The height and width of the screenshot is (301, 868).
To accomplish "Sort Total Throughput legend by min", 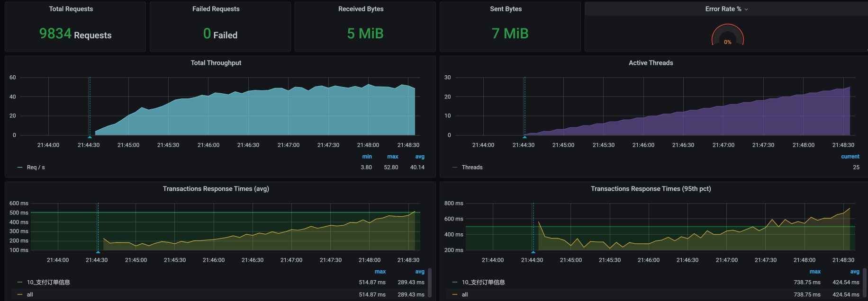I will coord(367,157).
